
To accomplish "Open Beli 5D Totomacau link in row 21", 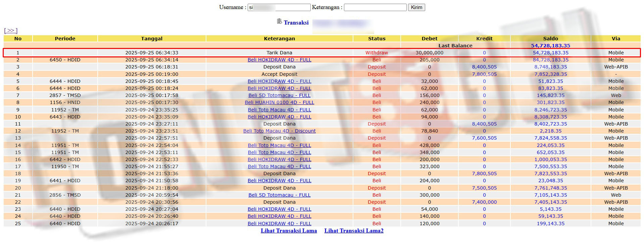I will [279, 195].
